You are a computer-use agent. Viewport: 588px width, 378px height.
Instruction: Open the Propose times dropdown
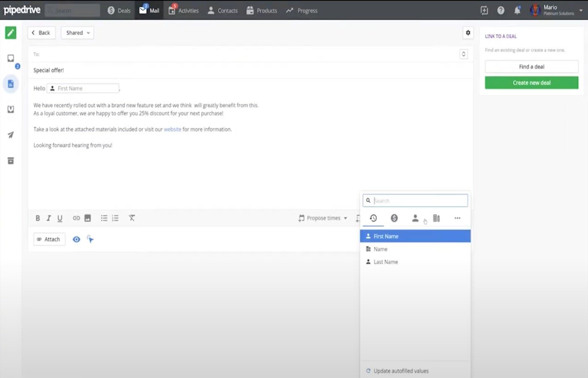tap(323, 218)
